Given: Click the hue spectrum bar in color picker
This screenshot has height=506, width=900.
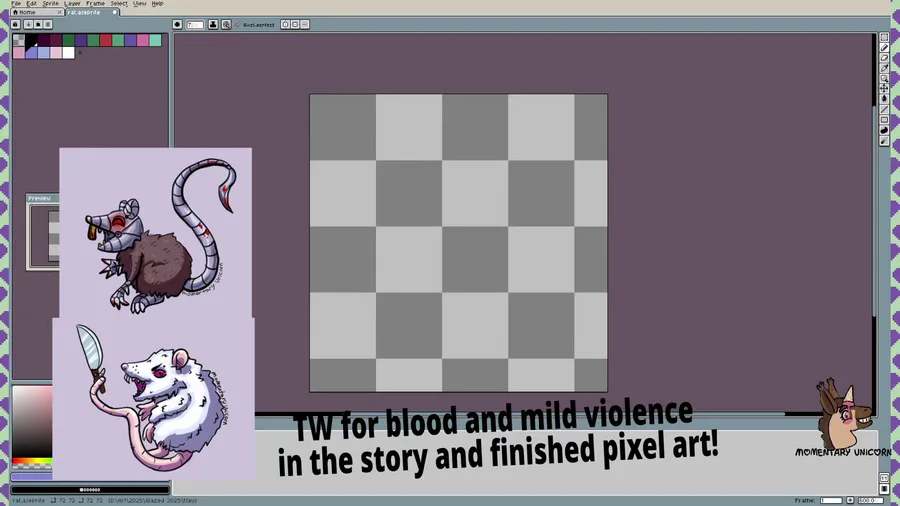Looking at the screenshot, I should 32,461.
